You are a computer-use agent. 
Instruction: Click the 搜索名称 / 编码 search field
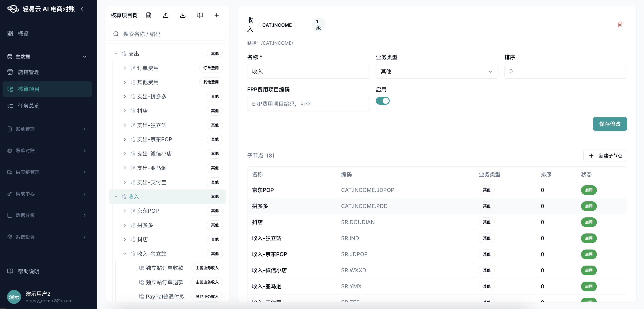[x=168, y=34]
